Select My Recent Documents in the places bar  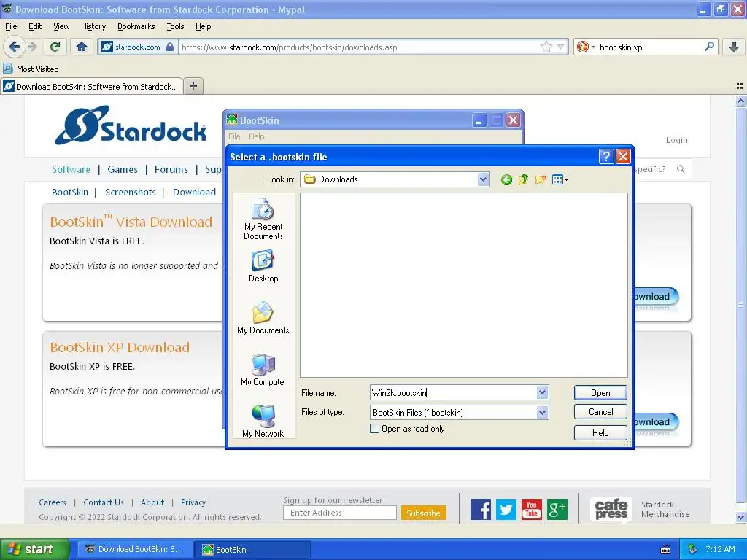pos(263,219)
